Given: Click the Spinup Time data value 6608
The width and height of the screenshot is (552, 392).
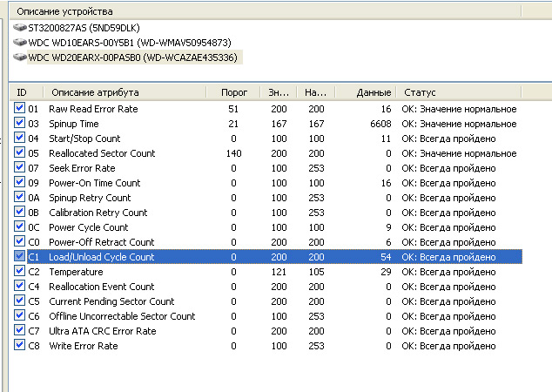Looking at the screenshot, I should pos(380,124).
